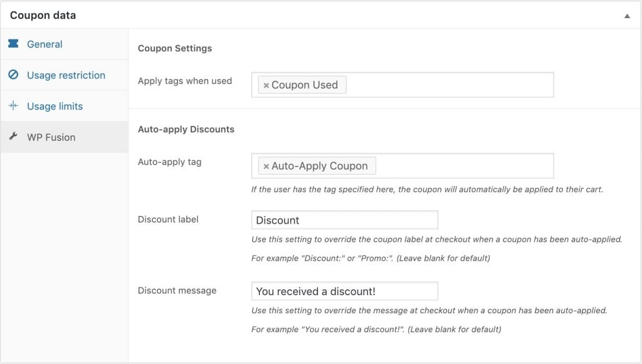The image size is (642, 364).
Task: Open the General tab
Action: point(45,44)
